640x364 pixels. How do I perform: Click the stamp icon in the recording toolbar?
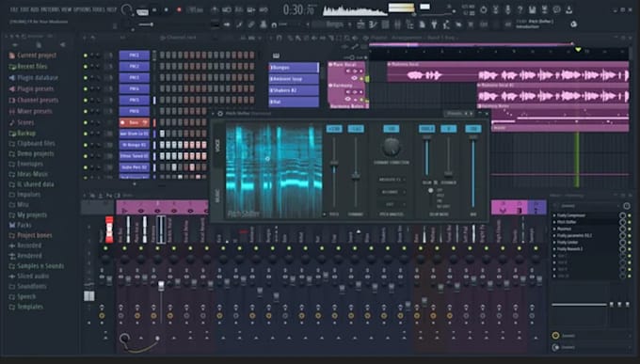(x=264, y=24)
